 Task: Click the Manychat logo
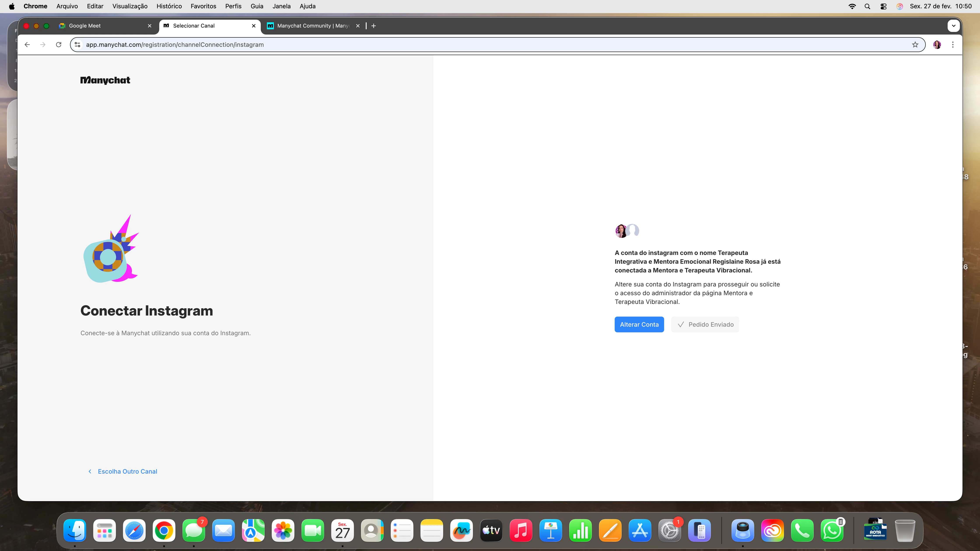[x=105, y=80]
